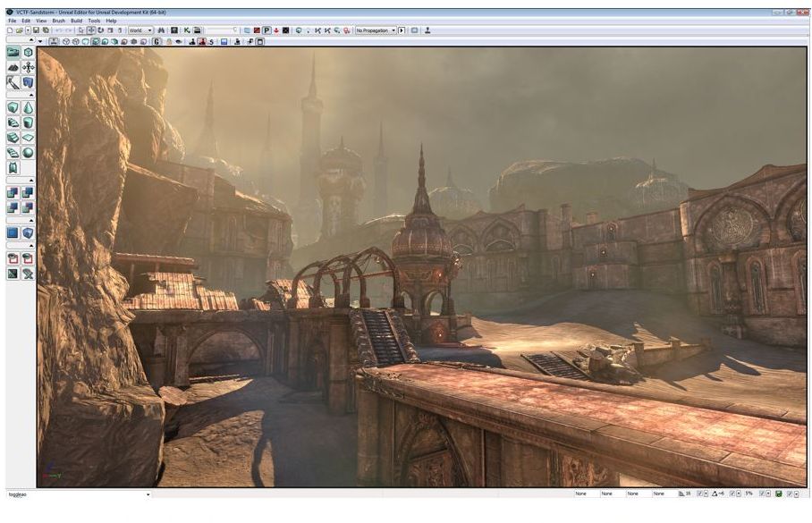Toggle scale snap checkbox beside 5%
Screen dimensions: 812x523
coord(762,493)
